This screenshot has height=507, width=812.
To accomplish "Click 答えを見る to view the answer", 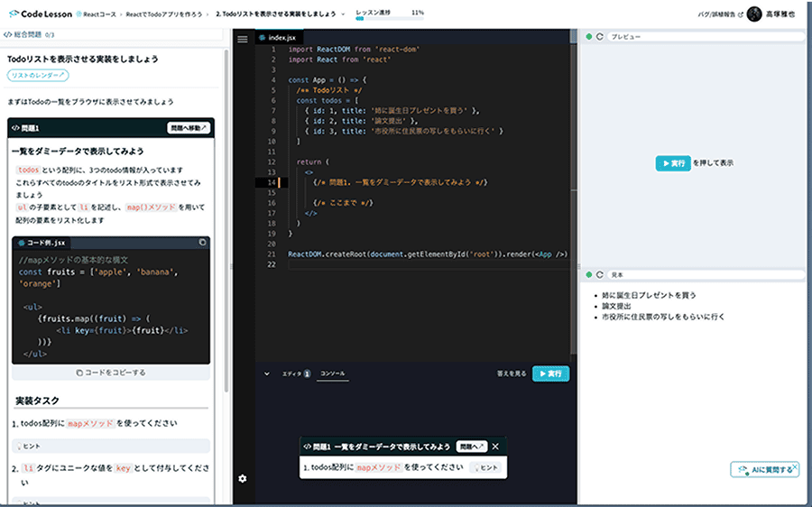I will point(511,373).
